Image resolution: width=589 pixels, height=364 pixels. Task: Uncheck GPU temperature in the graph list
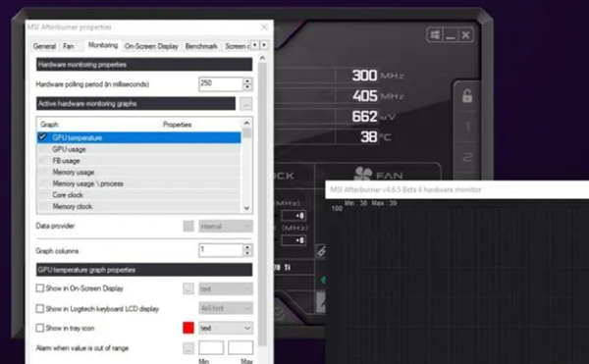(x=42, y=137)
